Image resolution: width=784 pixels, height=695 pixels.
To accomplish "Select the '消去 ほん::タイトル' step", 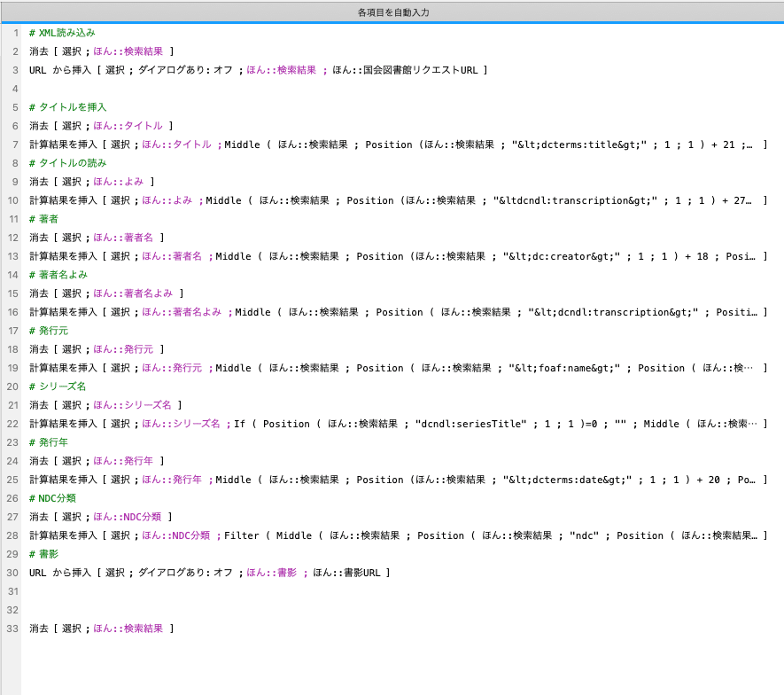I will 101,126.
